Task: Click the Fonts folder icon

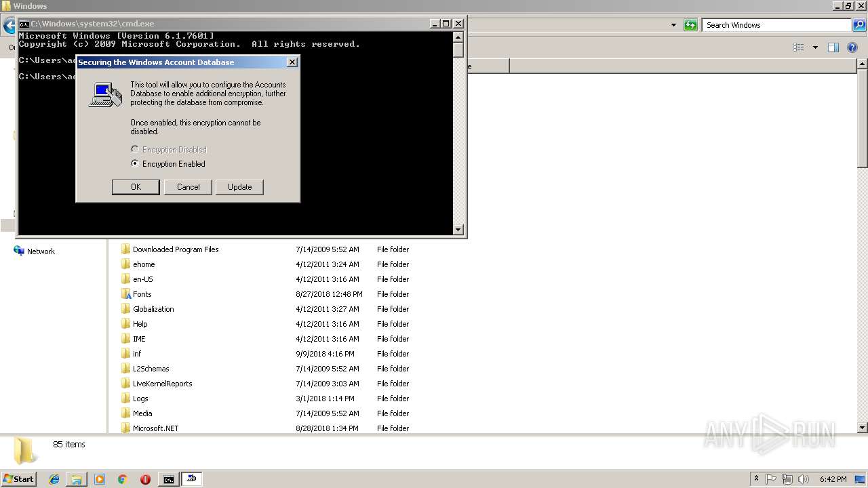Action: coord(126,294)
